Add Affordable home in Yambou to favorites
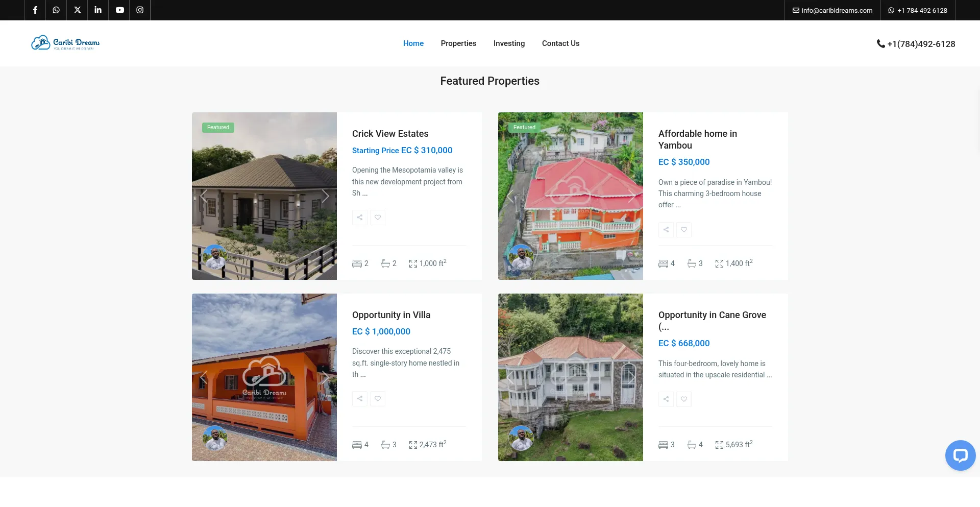980x507 pixels. (684, 230)
